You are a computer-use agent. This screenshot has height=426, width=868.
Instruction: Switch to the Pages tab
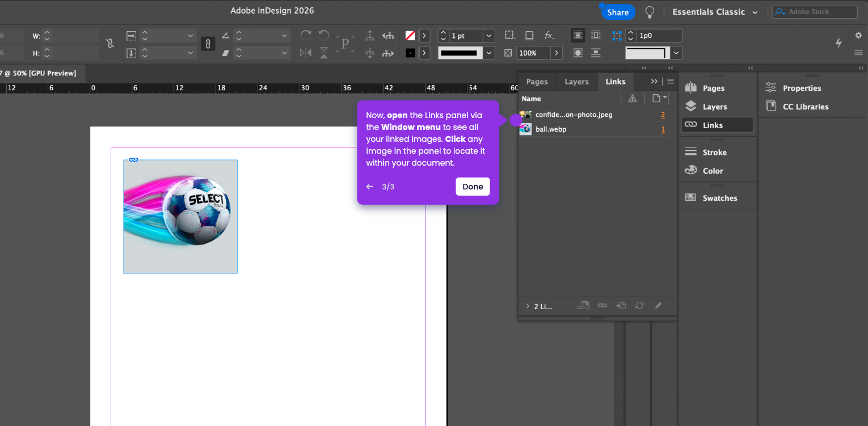tap(537, 82)
